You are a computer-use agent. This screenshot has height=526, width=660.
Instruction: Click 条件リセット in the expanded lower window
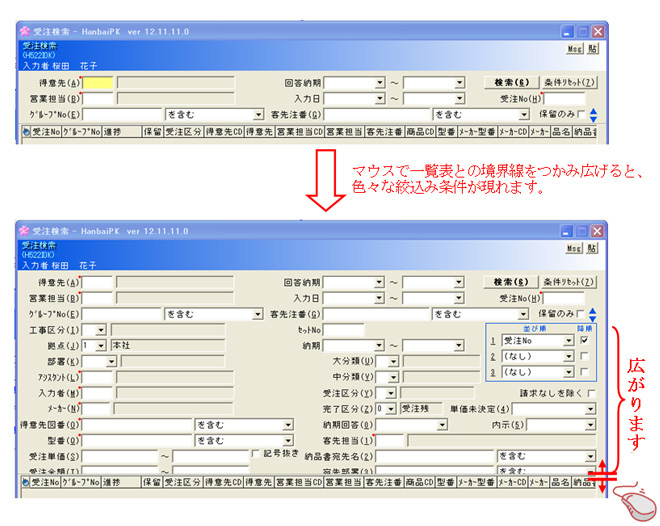[x=570, y=282]
